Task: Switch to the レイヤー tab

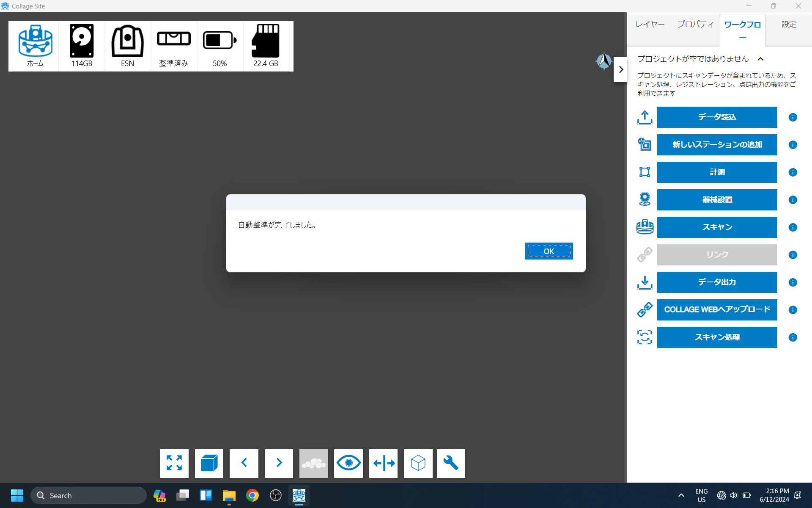Action: (650, 25)
